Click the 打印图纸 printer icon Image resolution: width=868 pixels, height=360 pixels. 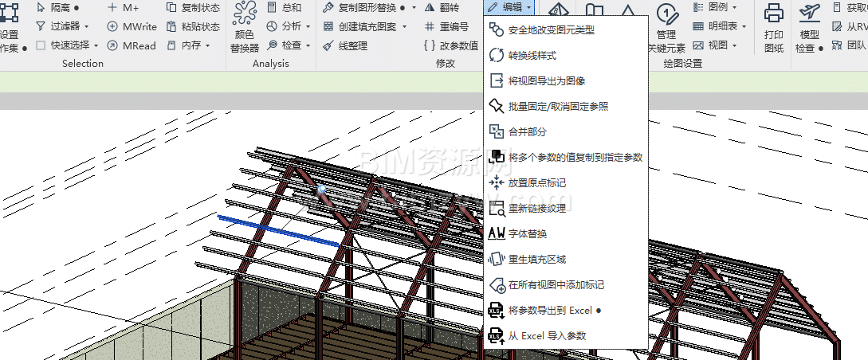(x=773, y=14)
